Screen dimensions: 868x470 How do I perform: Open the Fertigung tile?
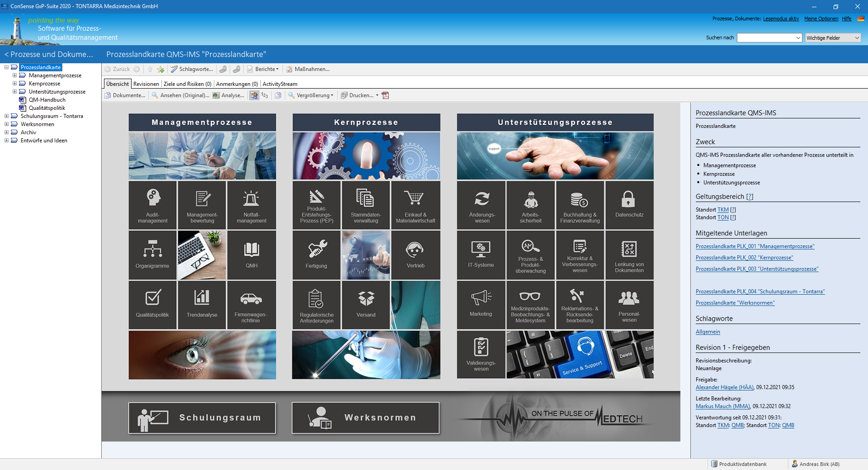(316, 255)
